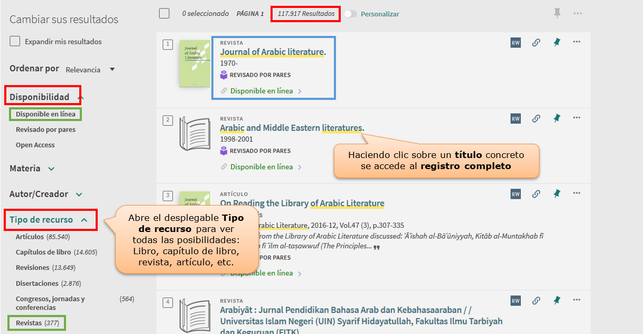The image size is (644, 334).
Task: Click the pin icon in top results bar
Action: click(x=557, y=13)
